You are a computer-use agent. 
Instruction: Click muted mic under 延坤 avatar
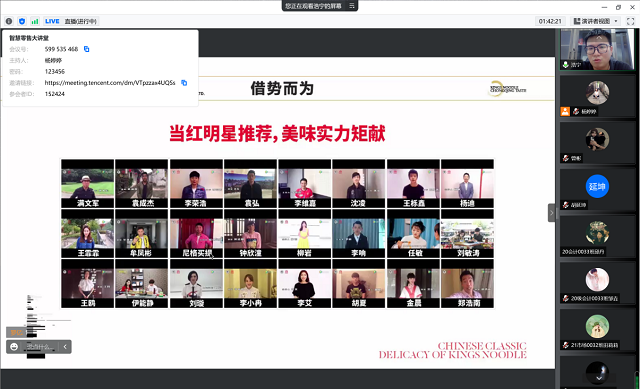click(566, 205)
